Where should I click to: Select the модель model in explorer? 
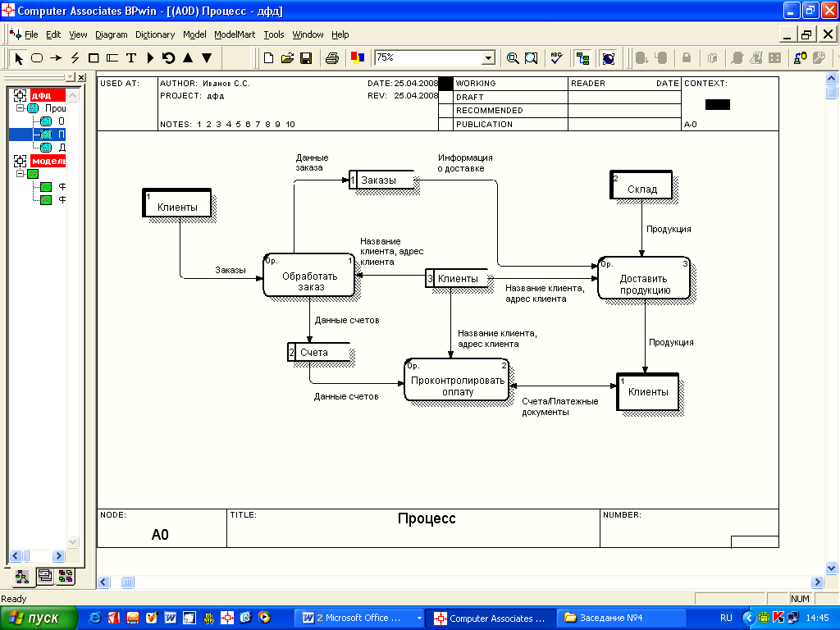[48, 161]
